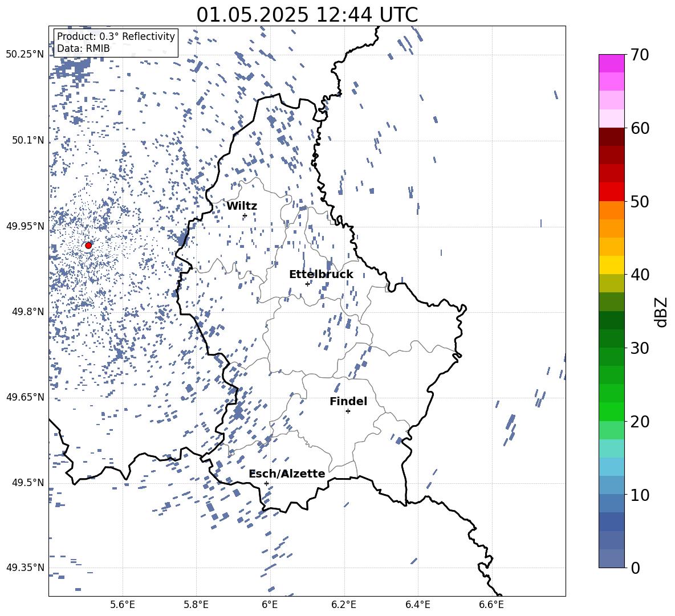Pick the orange swatch just below 50
The height and width of the screenshot is (616, 675).
point(612,210)
